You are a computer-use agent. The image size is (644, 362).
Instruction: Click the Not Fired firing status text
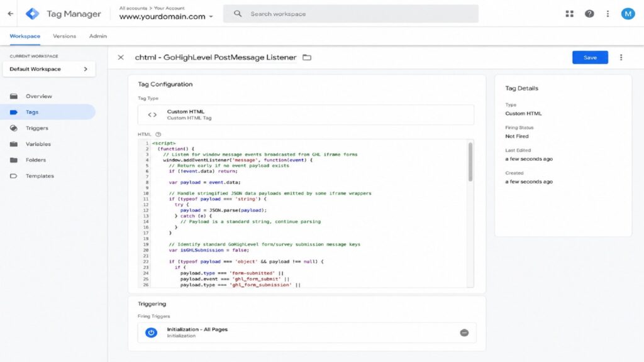[x=517, y=136]
